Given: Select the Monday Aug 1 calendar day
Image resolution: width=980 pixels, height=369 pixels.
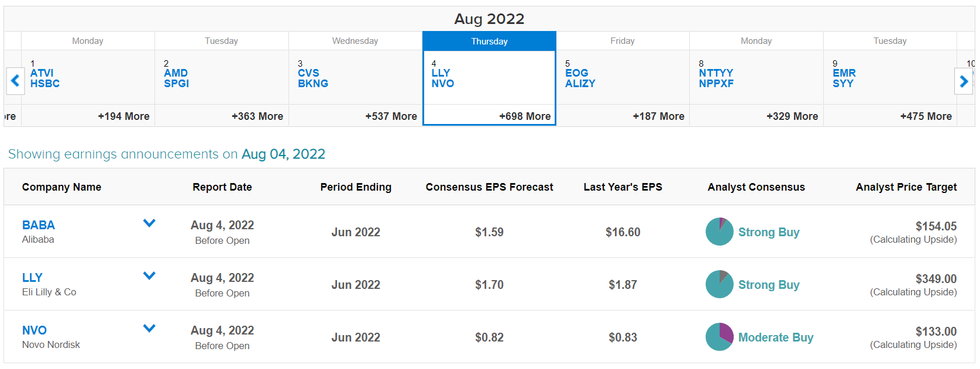Looking at the screenshot, I should [88, 78].
